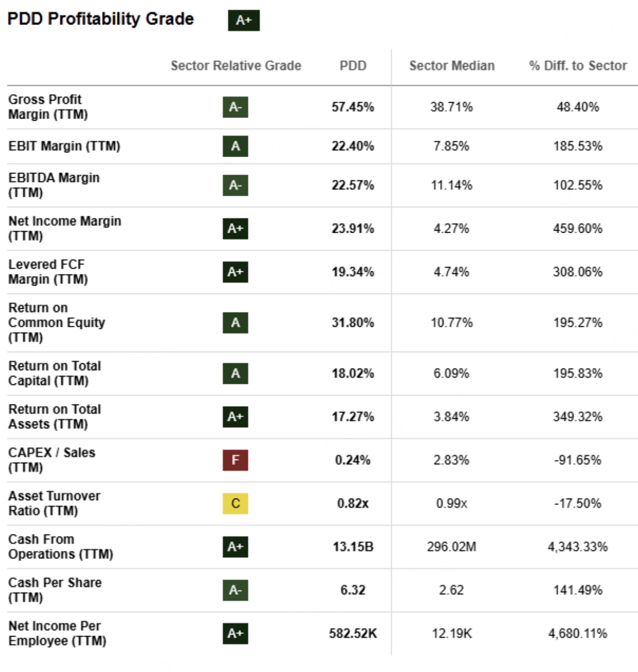
Task: Click the 18.02% Return on Total Capital value
Action: (353, 374)
